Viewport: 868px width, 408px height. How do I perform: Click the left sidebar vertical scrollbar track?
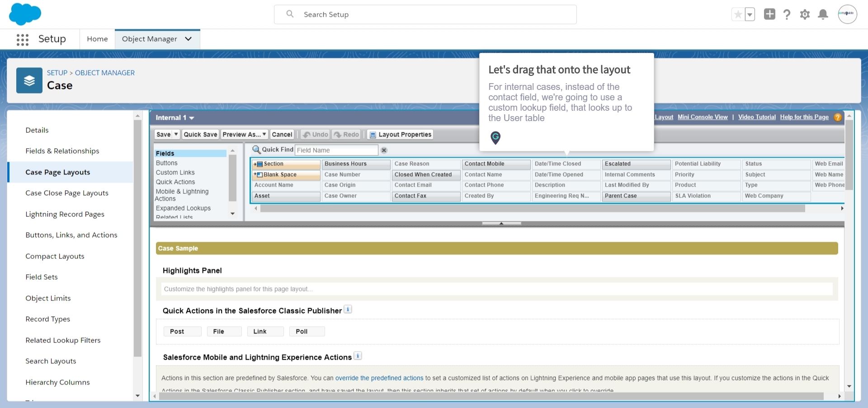click(x=137, y=239)
